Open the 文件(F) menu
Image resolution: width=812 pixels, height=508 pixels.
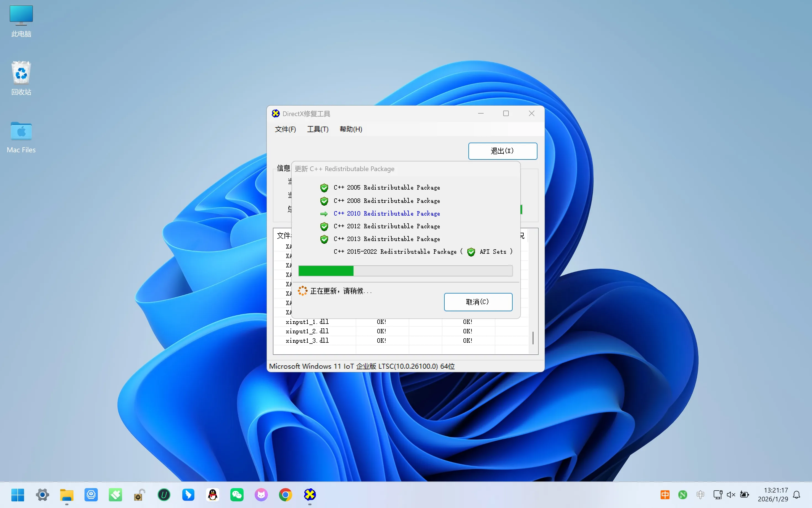point(285,129)
